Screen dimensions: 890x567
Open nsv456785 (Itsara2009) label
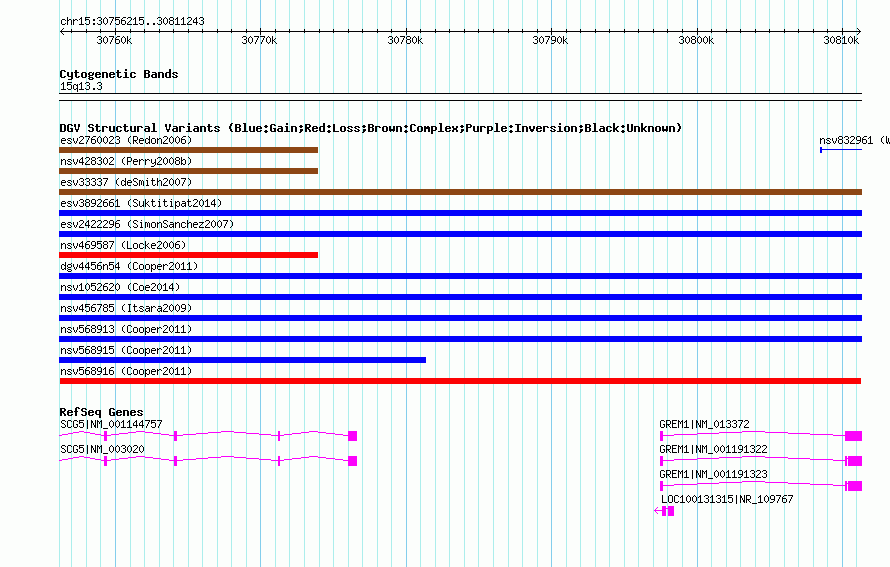(126, 308)
